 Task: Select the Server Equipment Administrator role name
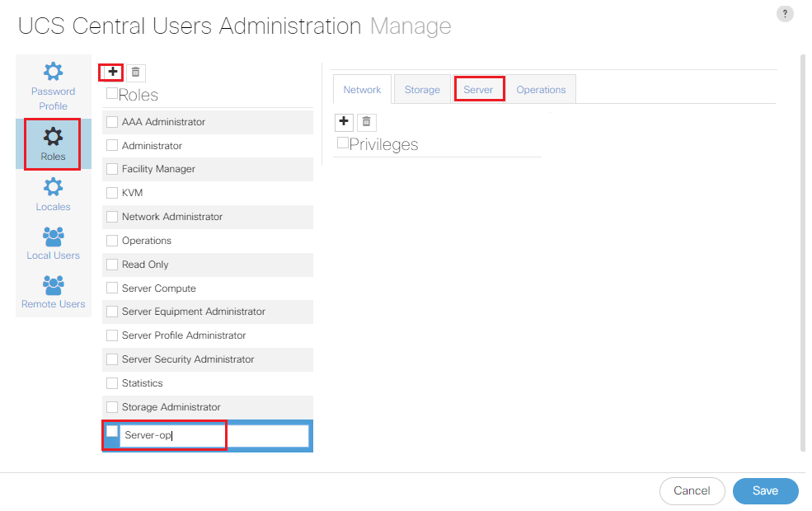click(193, 312)
